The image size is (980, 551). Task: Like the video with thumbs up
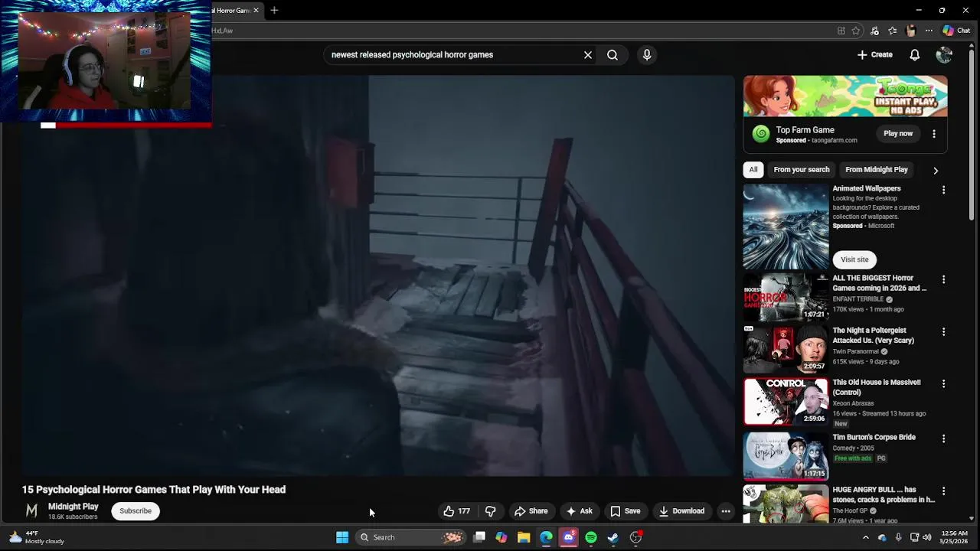click(457, 511)
